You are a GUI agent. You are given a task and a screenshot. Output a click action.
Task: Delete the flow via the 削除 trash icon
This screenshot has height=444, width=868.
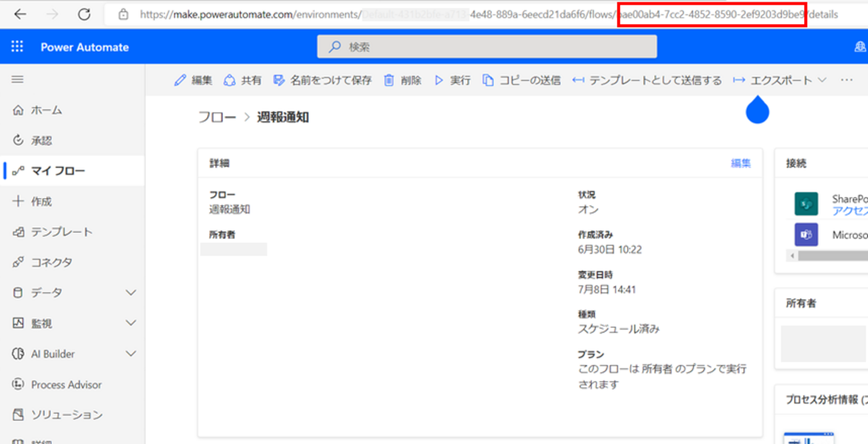(x=402, y=79)
